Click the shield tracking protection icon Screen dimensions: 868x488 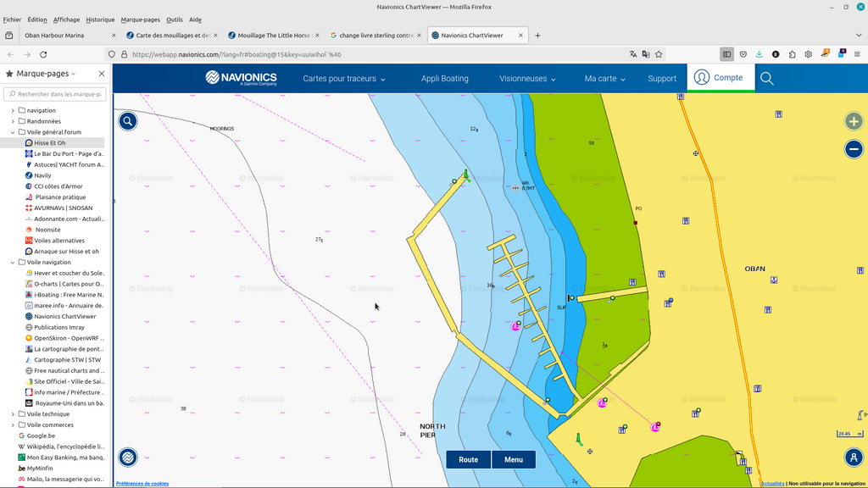tap(112, 54)
